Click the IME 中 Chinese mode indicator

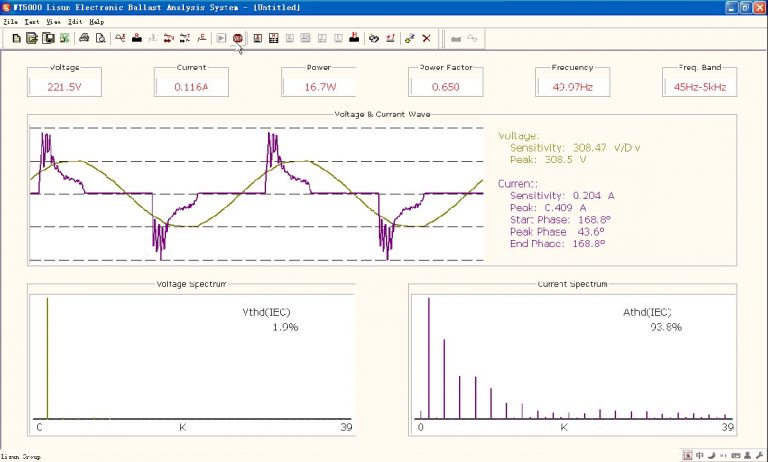click(x=699, y=456)
